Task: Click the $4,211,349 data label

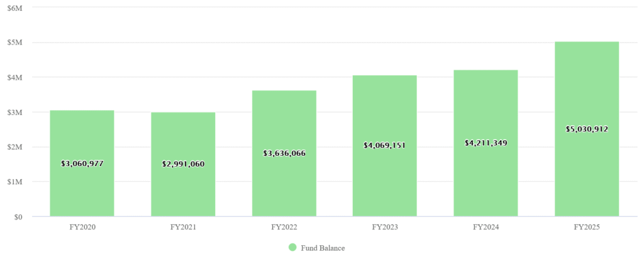Action: (x=486, y=143)
